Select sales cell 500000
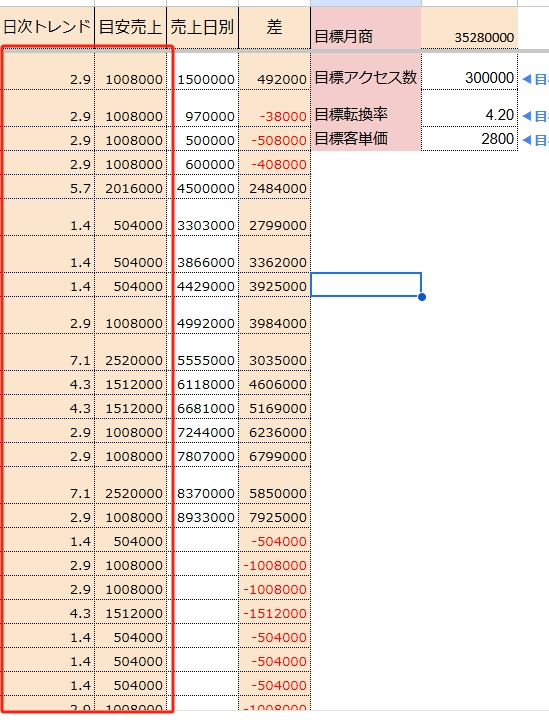Image resolution: width=549 pixels, height=720 pixels. coord(202,139)
